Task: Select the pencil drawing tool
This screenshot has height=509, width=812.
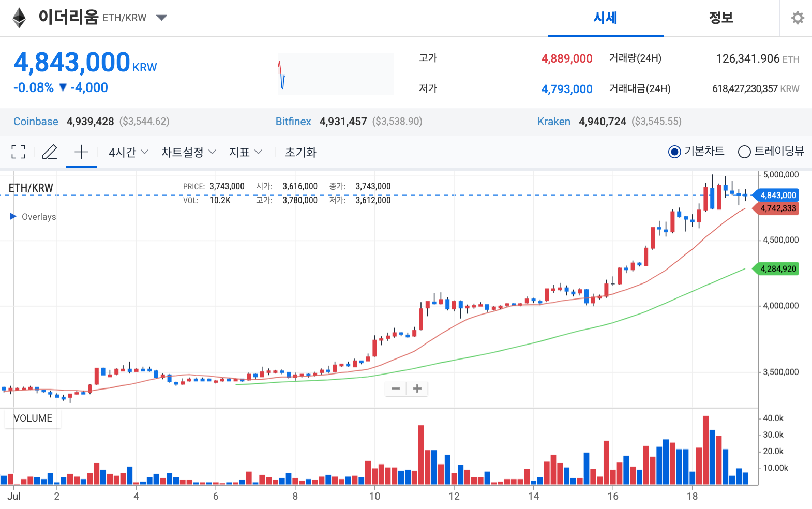Action: (50, 152)
